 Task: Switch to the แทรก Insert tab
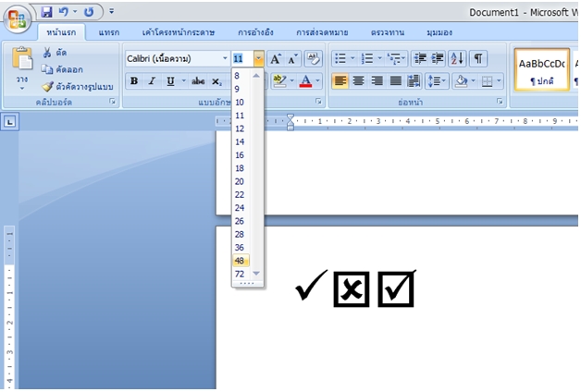pyautogui.click(x=109, y=32)
